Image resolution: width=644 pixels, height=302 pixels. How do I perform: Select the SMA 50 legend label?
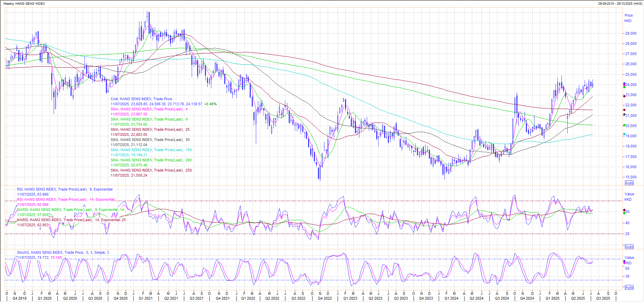[x=150, y=140]
